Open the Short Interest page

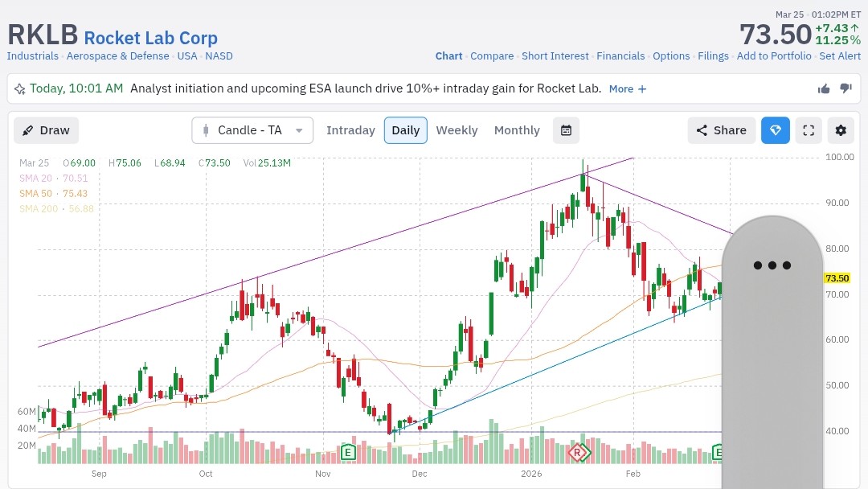click(555, 56)
